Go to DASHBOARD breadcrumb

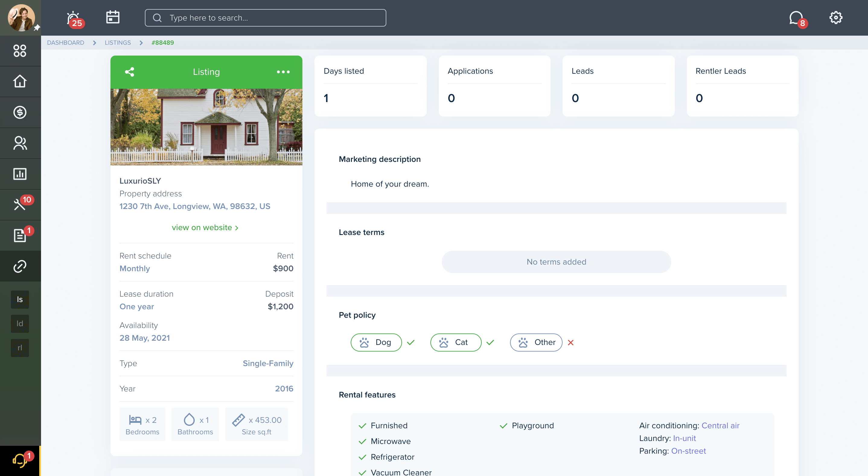(x=65, y=43)
